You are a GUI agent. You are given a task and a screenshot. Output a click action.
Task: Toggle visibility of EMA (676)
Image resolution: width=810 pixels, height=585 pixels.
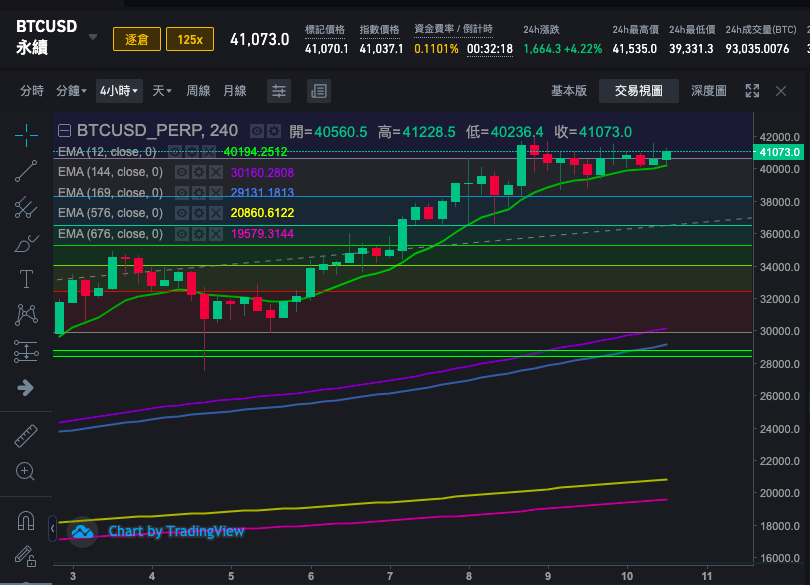181,233
